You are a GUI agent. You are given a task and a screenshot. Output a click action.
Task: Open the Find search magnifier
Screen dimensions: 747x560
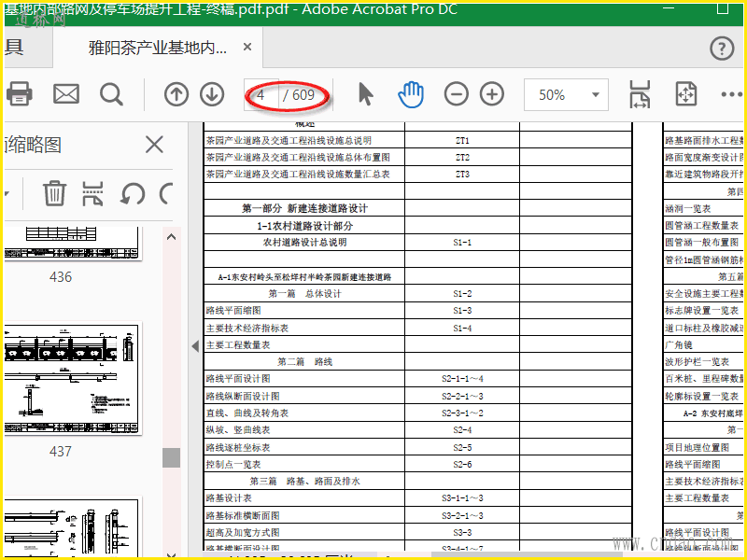click(x=111, y=94)
